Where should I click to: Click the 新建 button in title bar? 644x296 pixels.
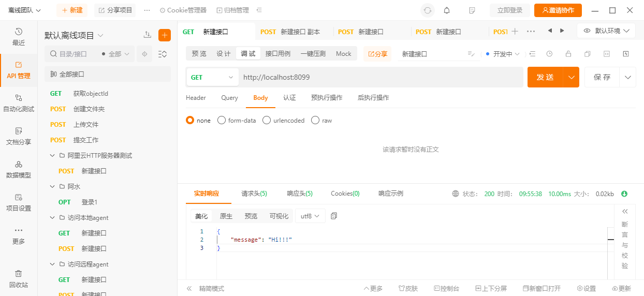click(x=72, y=10)
